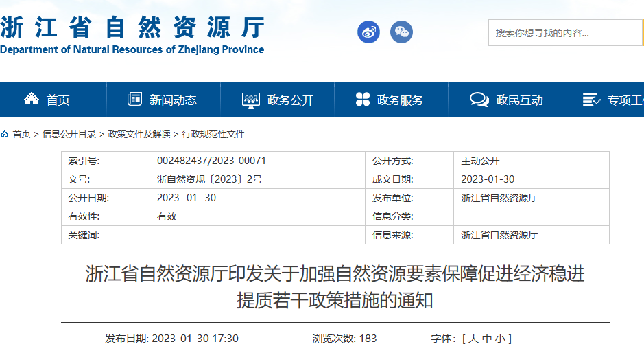
Task: Open the 首页 navigation menu item
Action: click(58, 100)
